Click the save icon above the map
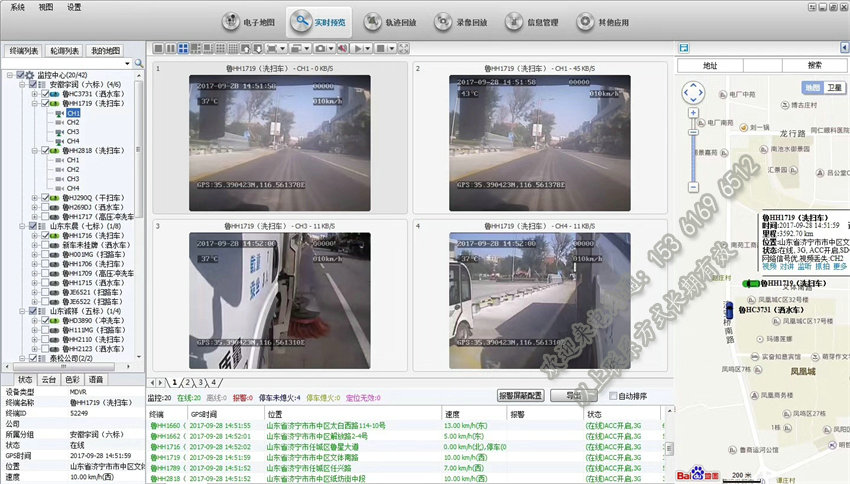 [x=684, y=48]
